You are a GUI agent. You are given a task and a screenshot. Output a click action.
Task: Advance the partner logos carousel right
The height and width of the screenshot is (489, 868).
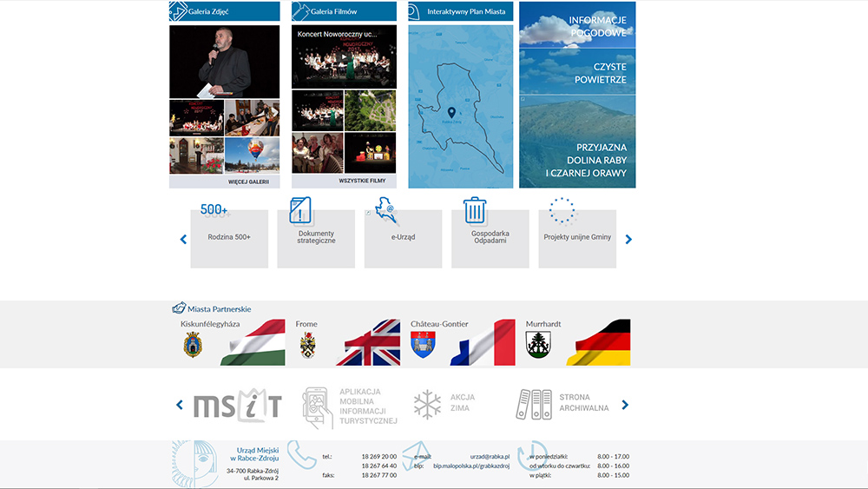(625, 405)
